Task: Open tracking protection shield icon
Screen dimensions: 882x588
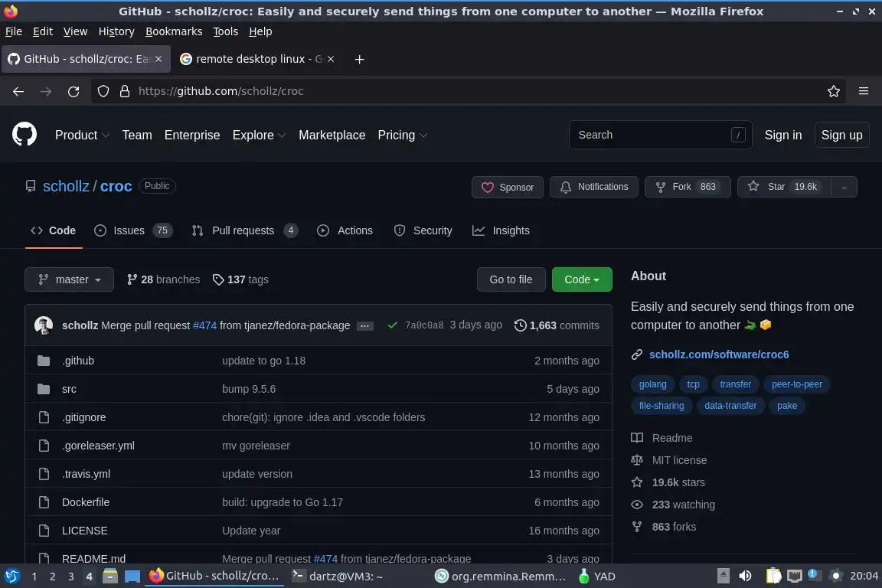Action: point(103,91)
